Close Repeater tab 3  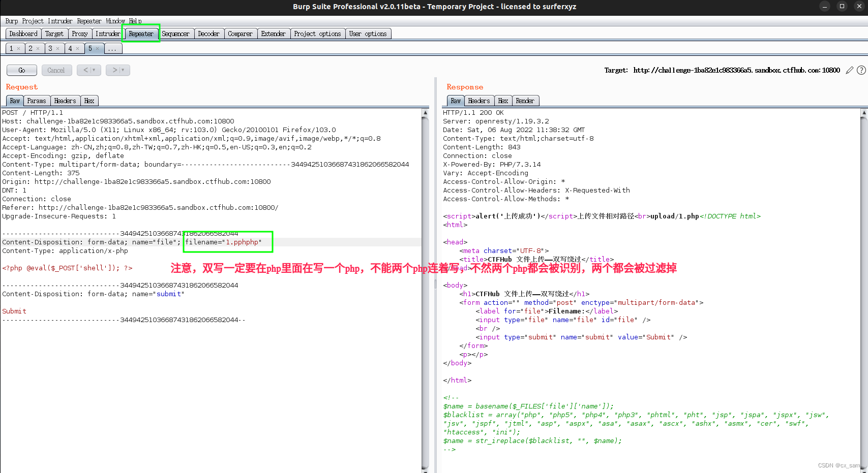pyautogui.click(x=58, y=49)
